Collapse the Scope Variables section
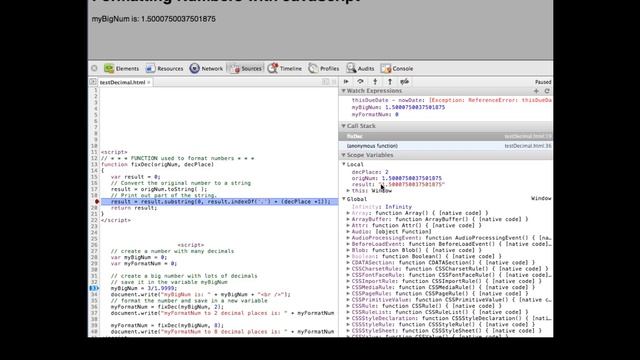The height and width of the screenshot is (360, 640). coord(344,155)
